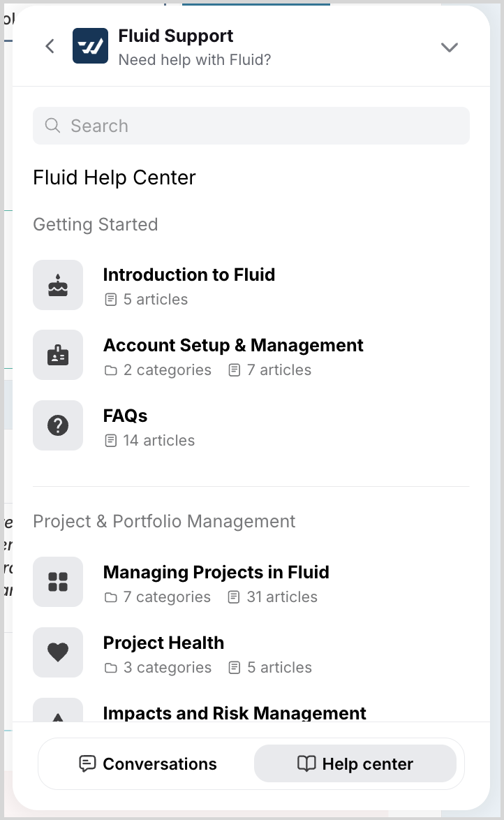Viewport: 504px width, 820px height.
Task: Switch to the Conversations tab
Action: point(148,763)
